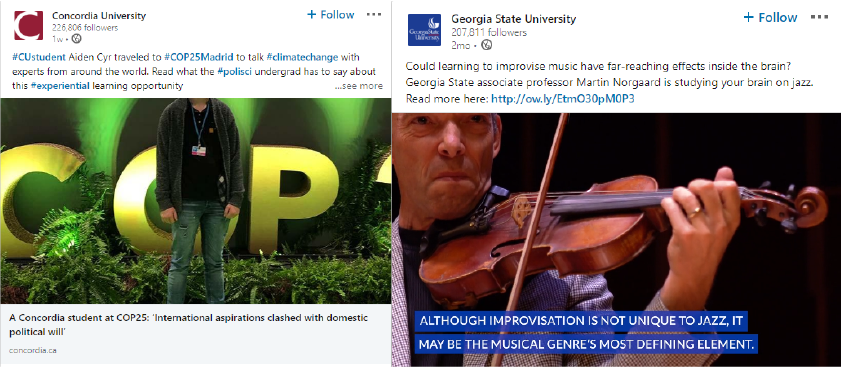Open the #polisci hashtag

[234, 71]
